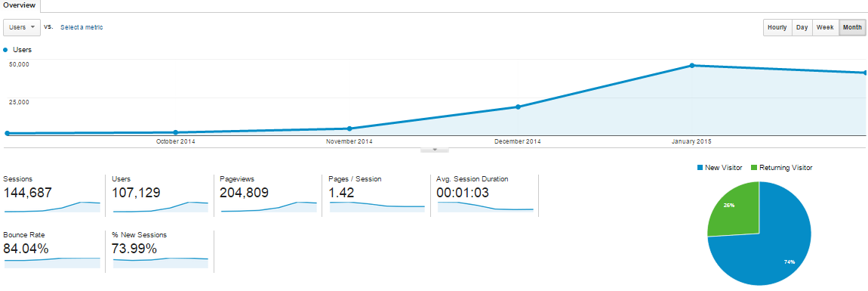Open the Users metric dropdown
The height and width of the screenshot is (291, 868).
click(22, 27)
